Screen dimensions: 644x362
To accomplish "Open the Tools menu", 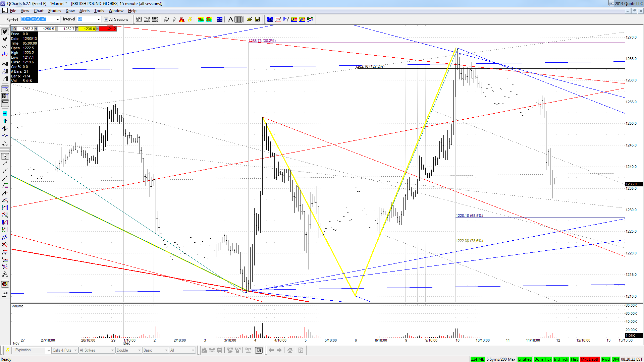I will [99, 11].
